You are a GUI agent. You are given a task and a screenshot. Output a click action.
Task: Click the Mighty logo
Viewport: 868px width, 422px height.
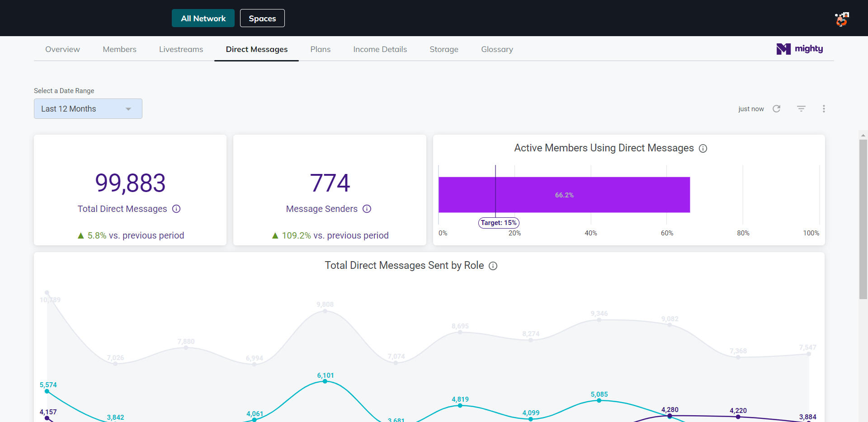tap(799, 49)
